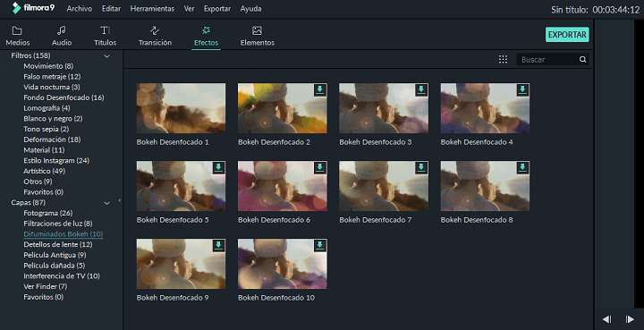Viewport: 644px width, 330px height.
Task: Click the Sin título project duration text
Action: [596, 10]
